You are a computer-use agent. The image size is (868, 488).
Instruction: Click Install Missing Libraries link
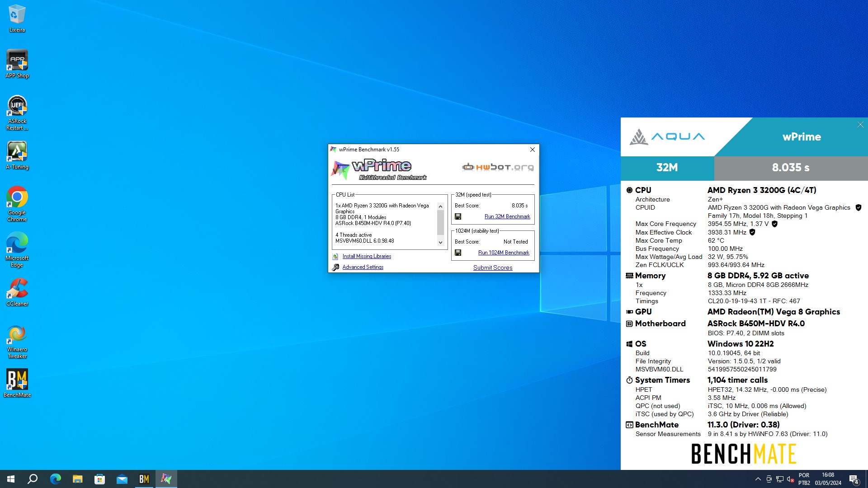[367, 256]
